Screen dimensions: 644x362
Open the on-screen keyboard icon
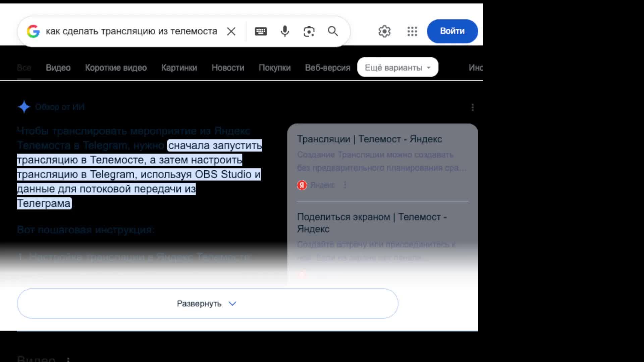point(261,31)
